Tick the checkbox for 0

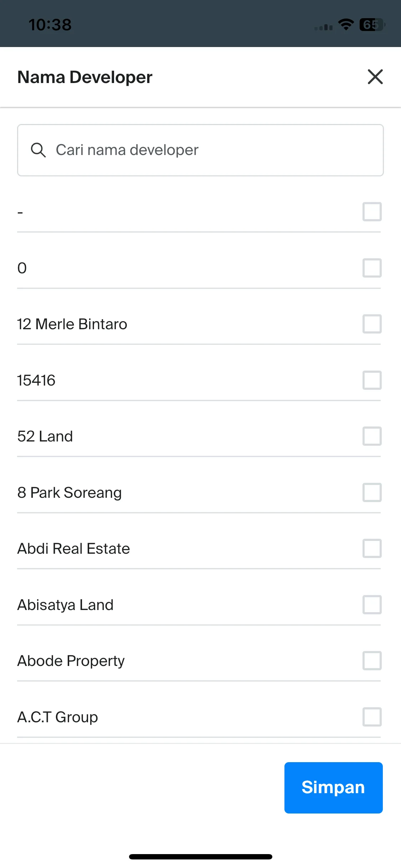tap(372, 268)
